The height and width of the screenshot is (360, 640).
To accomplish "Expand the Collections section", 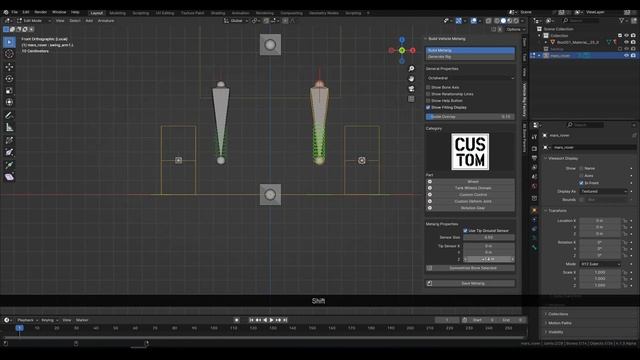I will [x=556, y=314].
